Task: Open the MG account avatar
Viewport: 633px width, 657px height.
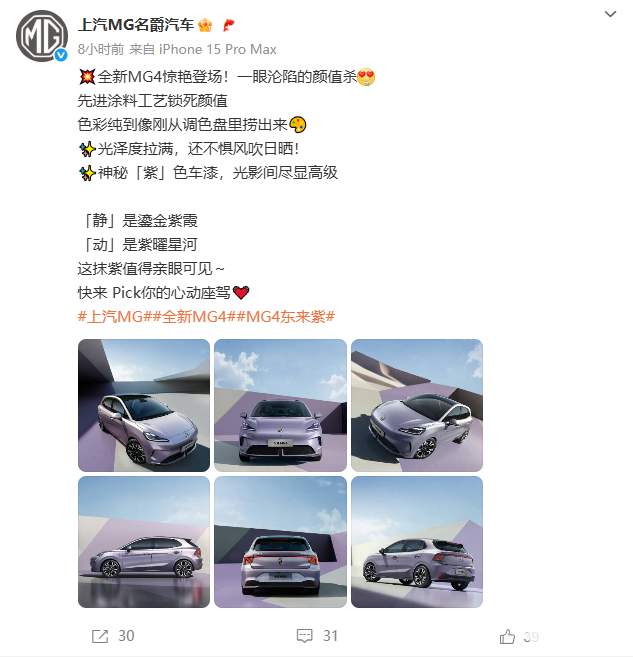Action: (42, 36)
